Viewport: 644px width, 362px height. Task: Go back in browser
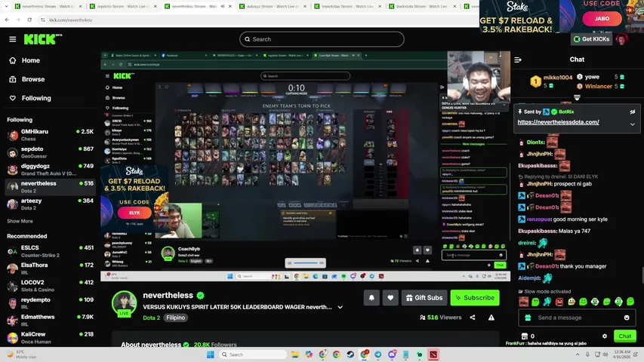[7, 20]
